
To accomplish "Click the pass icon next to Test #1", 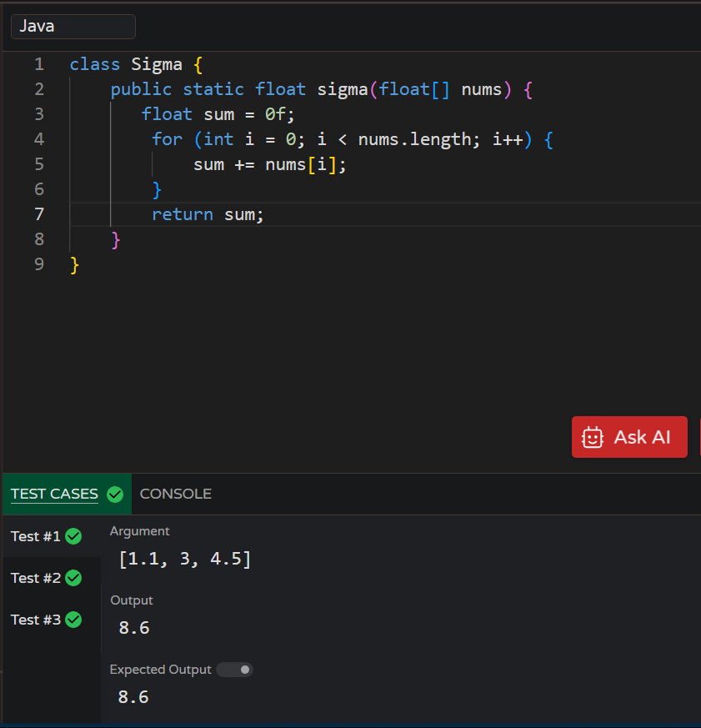I will click(x=73, y=536).
